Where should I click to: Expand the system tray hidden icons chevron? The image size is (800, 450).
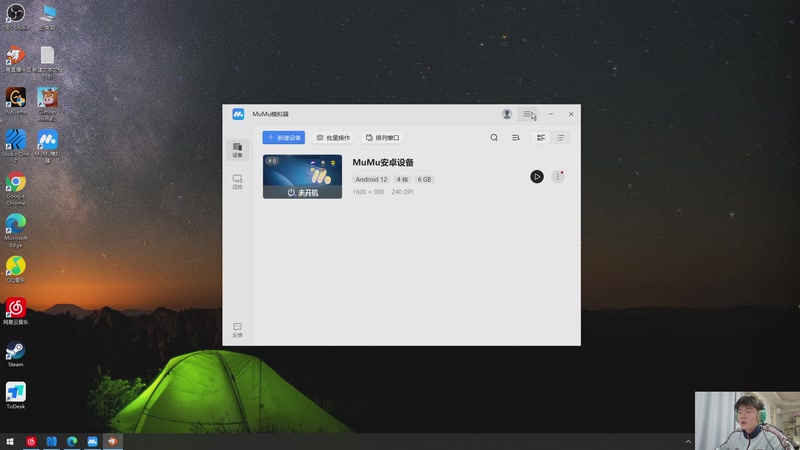pos(688,442)
